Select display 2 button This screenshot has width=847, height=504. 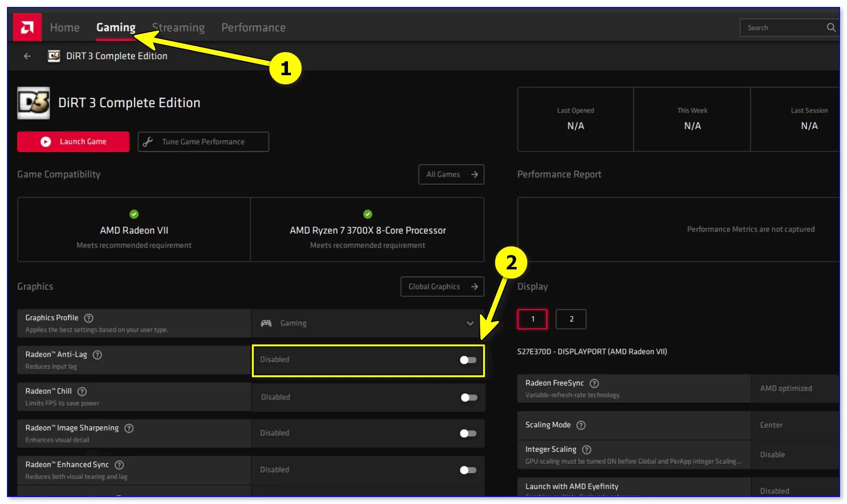pos(571,319)
